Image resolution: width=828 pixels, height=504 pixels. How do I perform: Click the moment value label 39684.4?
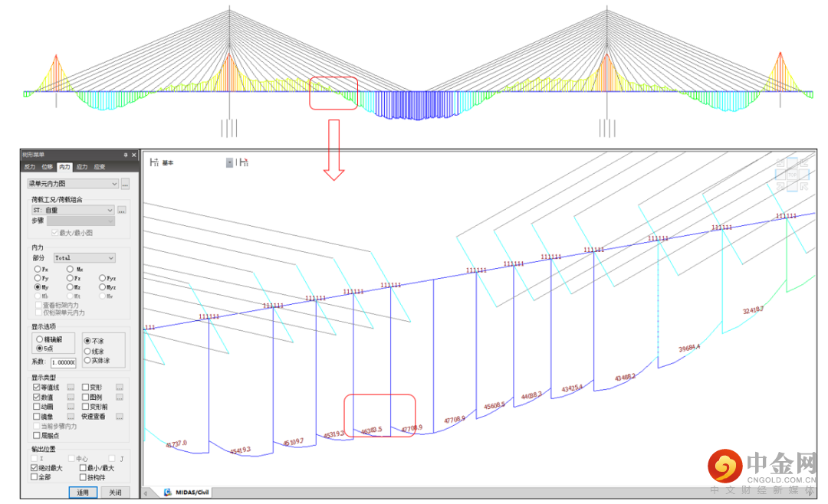[x=689, y=349]
